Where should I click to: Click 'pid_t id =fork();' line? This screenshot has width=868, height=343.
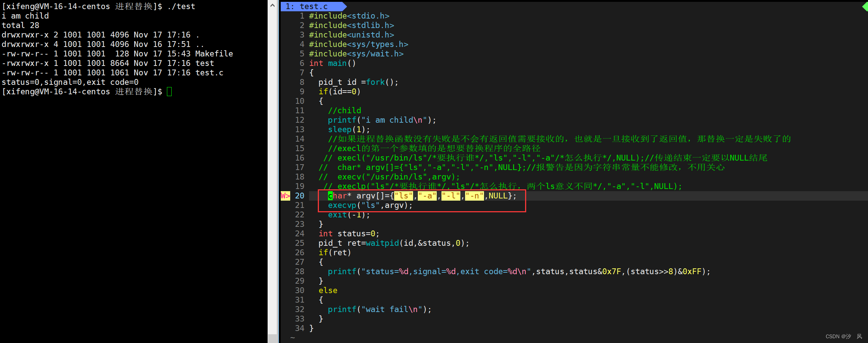point(359,82)
